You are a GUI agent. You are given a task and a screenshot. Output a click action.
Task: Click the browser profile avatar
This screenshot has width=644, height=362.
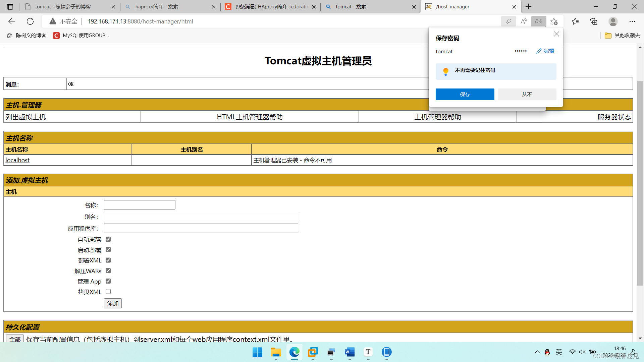613,21
